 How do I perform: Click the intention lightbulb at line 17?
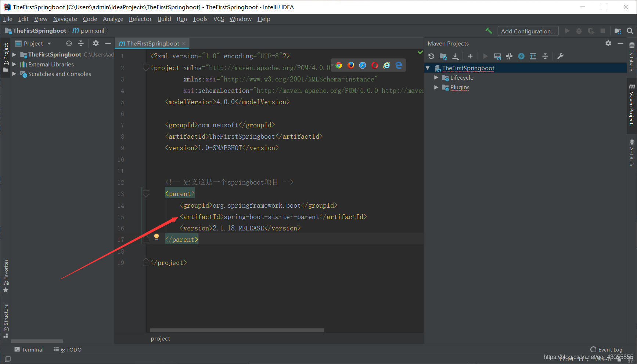[x=156, y=237]
